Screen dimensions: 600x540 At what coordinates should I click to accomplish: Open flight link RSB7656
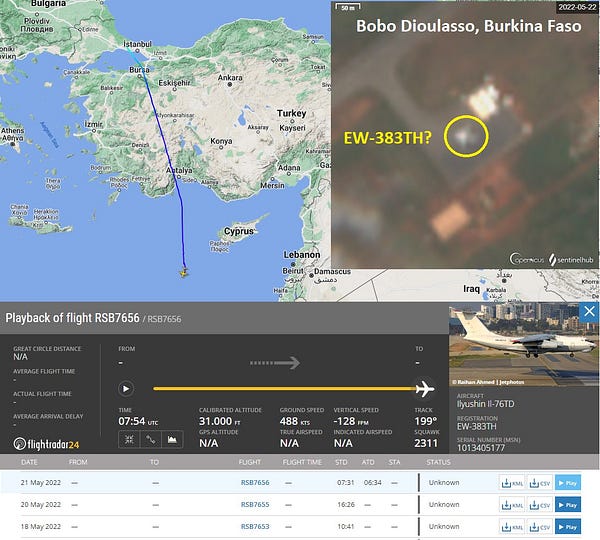tap(255, 483)
